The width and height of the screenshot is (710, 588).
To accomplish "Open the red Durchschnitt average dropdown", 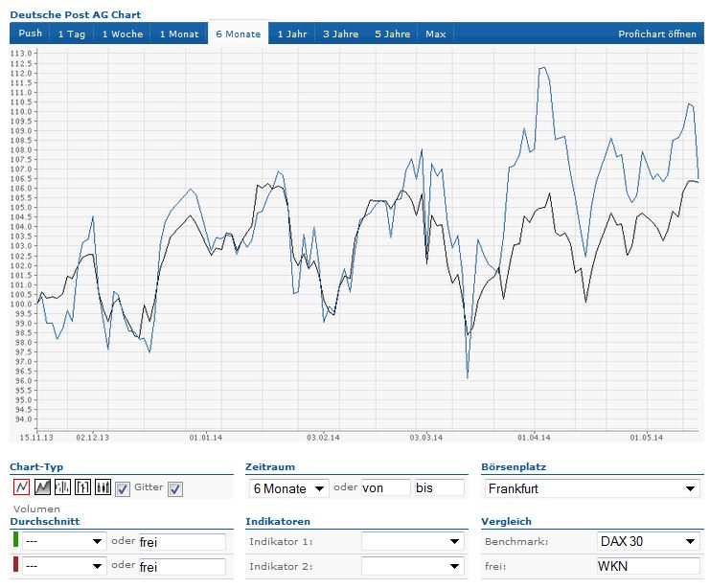I will pyautogui.click(x=63, y=566).
